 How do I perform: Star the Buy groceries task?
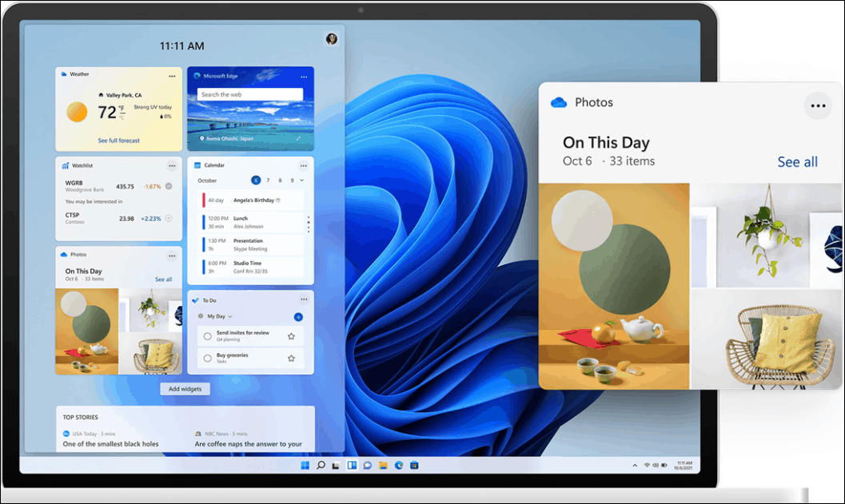coord(291,358)
